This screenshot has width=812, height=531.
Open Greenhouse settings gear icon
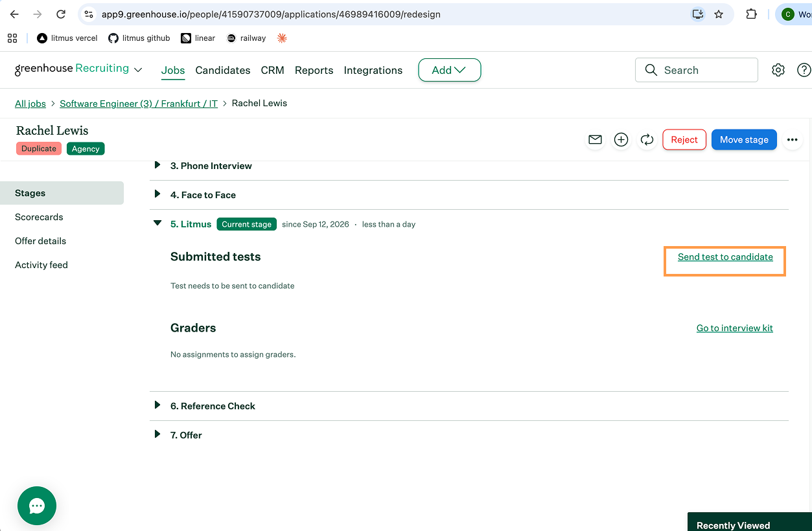[x=778, y=70]
